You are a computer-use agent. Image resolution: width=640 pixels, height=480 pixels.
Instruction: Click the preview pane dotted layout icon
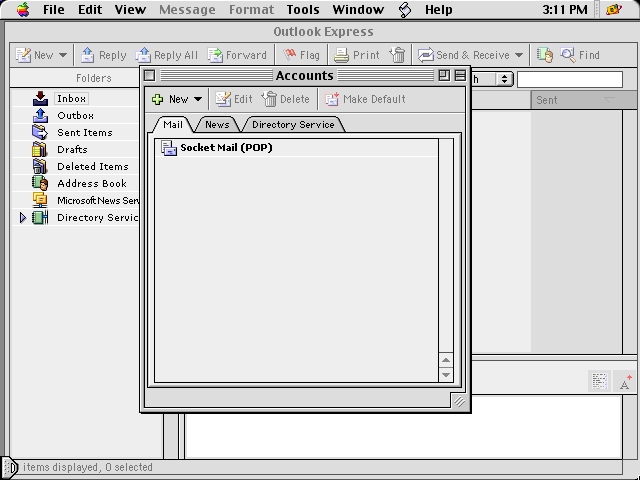(x=599, y=381)
